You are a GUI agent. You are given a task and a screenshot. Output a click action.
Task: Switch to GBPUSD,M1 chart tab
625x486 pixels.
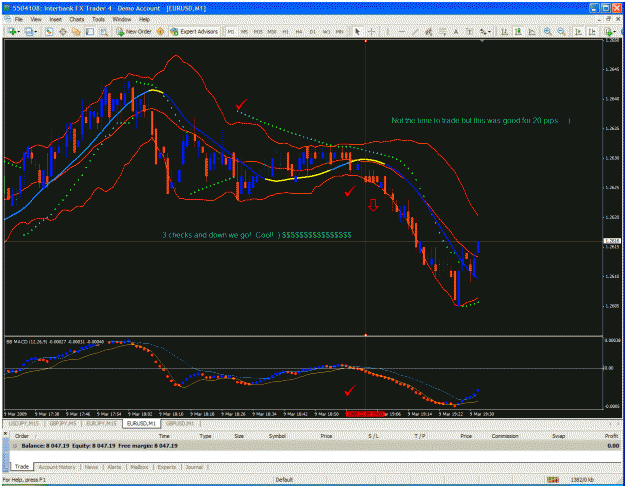coord(180,423)
